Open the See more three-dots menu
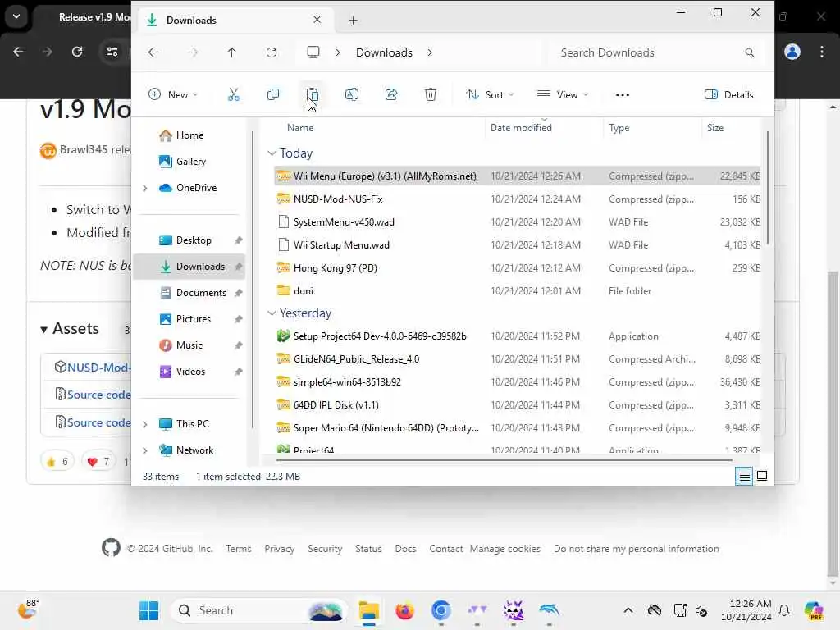 point(623,95)
